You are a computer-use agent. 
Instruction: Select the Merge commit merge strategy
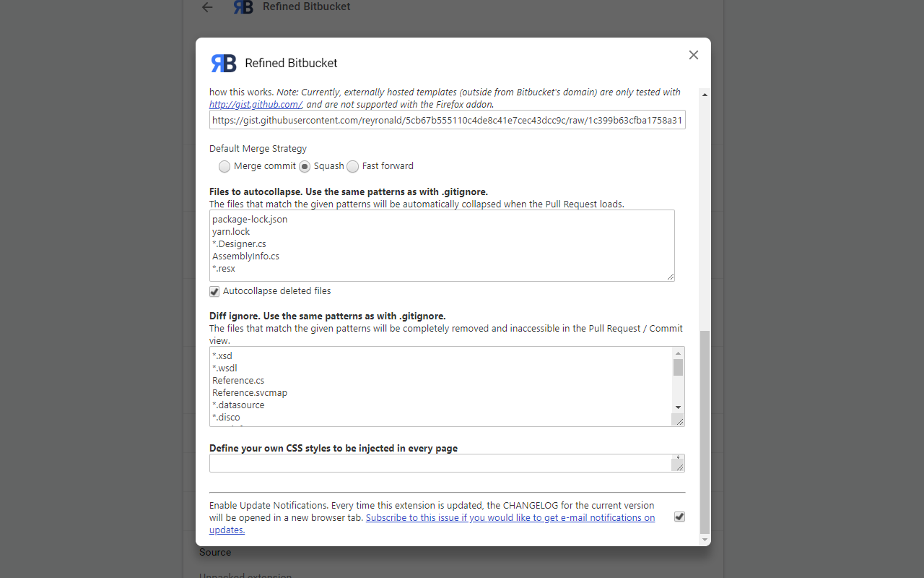tap(225, 166)
